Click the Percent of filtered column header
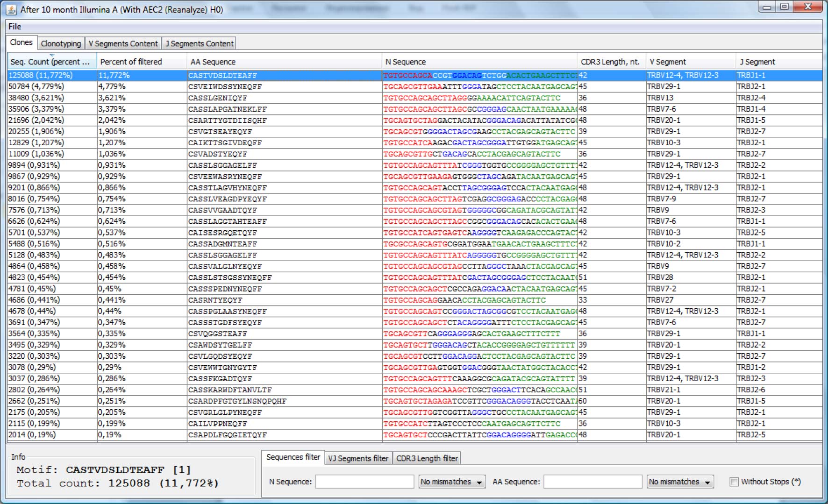The width and height of the screenshot is (828, 504). click(131, 62)
